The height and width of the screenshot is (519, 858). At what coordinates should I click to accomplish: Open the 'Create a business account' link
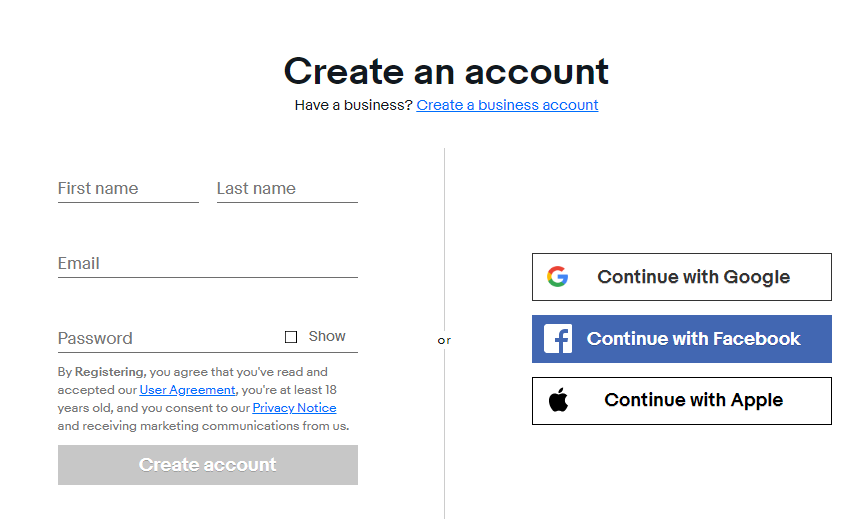[507, 105]
